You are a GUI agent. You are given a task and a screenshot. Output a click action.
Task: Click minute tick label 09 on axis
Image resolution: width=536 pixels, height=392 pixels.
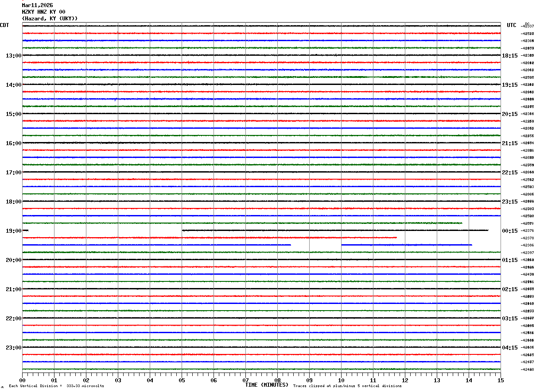tap(309, 380)
